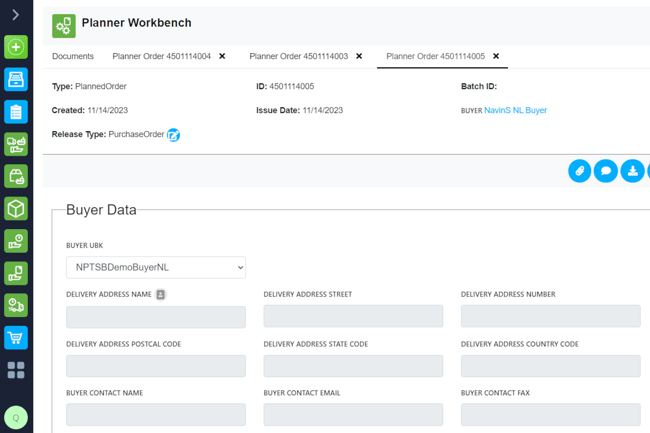Click the address book icon beside Delivery Address Name

pyautogui.click(x=160, y=294)
